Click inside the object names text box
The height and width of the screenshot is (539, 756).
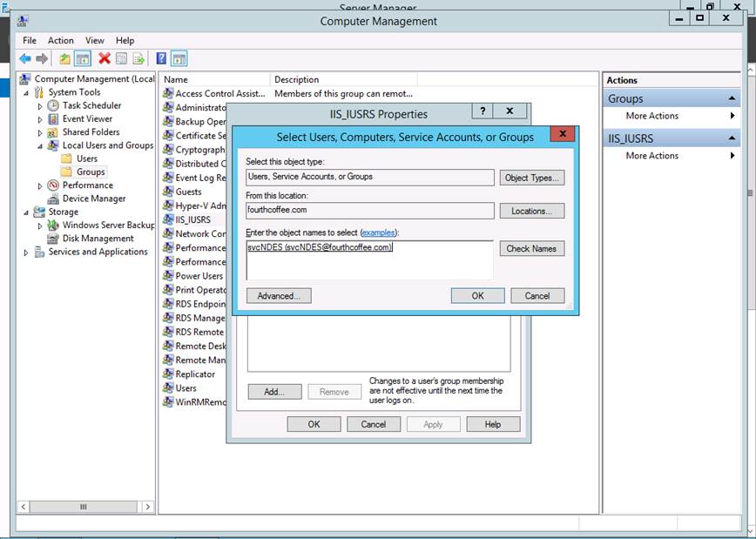coord(369,261)
